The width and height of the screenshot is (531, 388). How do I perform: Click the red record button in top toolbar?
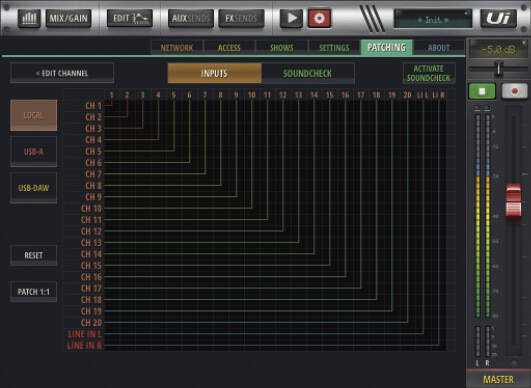click(x=319, y=18)
